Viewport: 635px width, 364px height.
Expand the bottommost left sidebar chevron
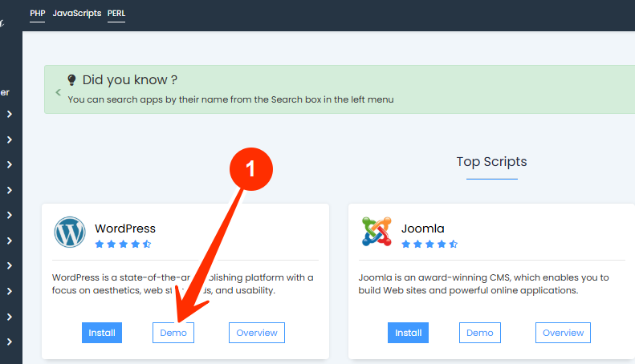click(9, 342)
